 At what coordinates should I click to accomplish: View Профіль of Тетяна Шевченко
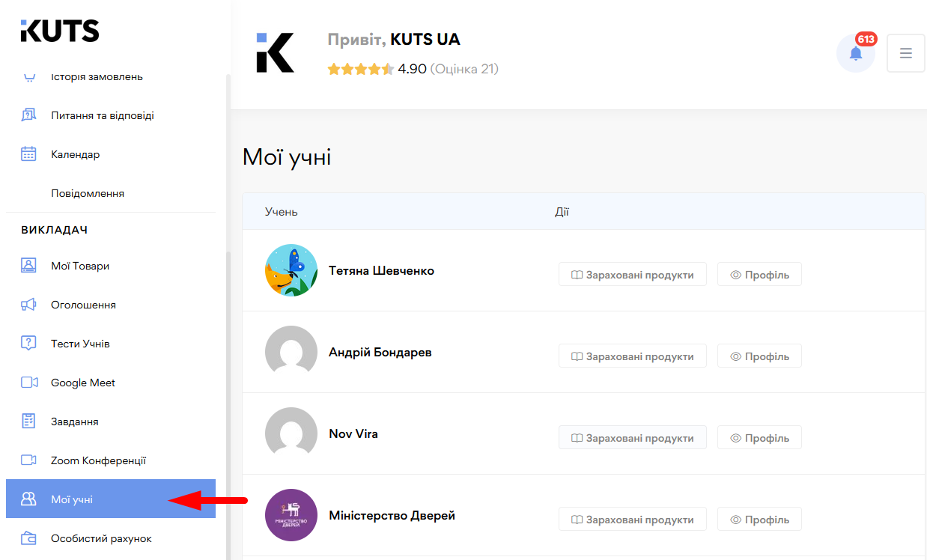tap(759, 275)
